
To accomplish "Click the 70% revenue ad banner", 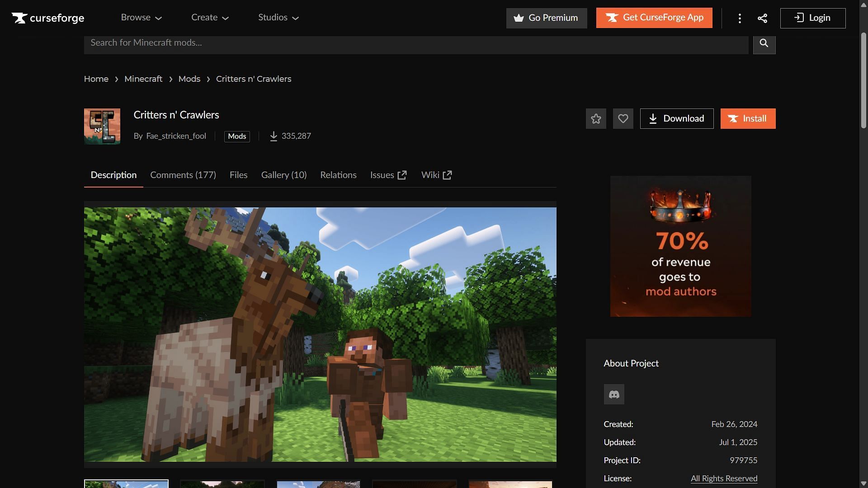I will (x=680, y=246).
